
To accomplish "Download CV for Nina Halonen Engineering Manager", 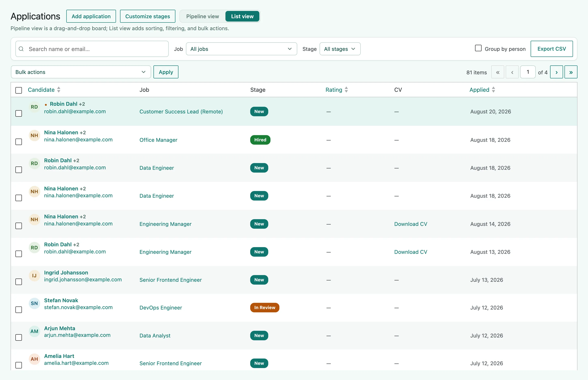I will pyautogui.click(x=410, y=224).
